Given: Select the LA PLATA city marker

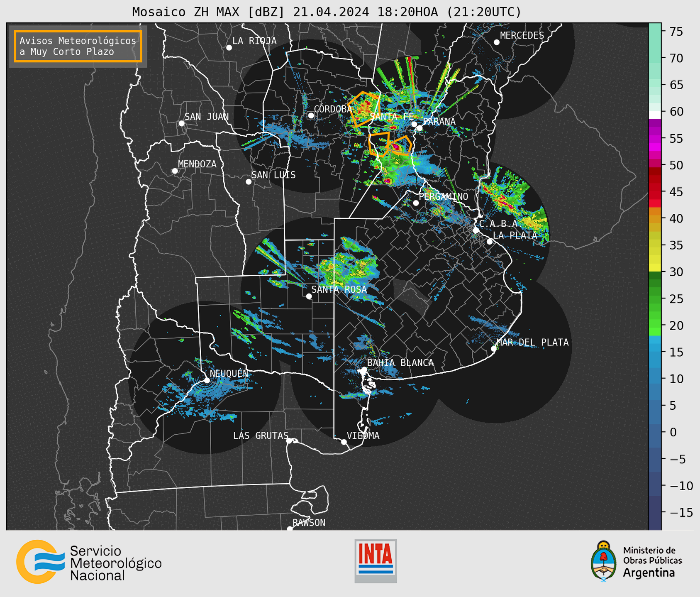Looking at the screenshot, I should 490,242.
